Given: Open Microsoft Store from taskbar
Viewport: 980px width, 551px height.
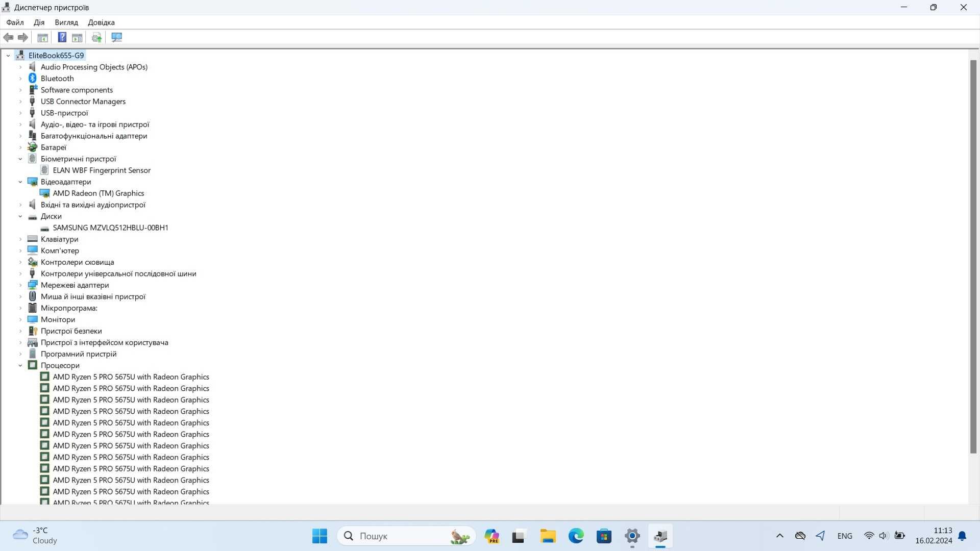Looking at the screenshot, I should [x=604, y=536].
